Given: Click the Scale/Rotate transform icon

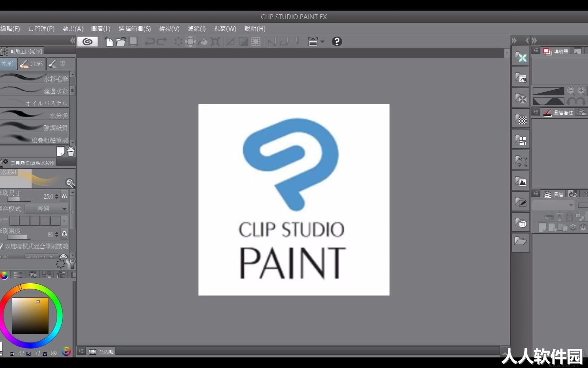Looking at the screenshot, I should click(215, 42).
